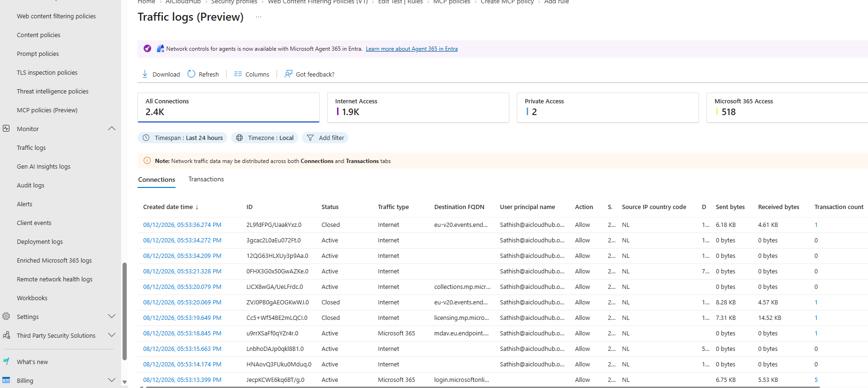Expand the Billing section chevron
Screen dimensions: 868x388
pyautogui.click(x=112, y=380)
